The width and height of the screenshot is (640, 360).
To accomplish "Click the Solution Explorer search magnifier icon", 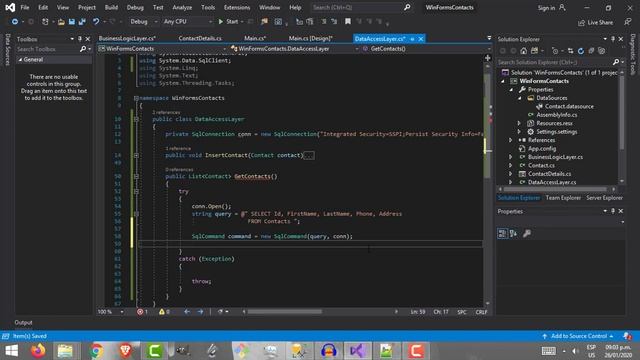I will coord(616,62).
